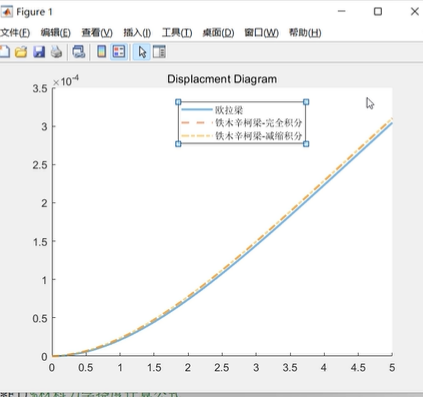Screen dimensions: 423x397
Task: Open the 桌面(D) menu
Action: 218,33
